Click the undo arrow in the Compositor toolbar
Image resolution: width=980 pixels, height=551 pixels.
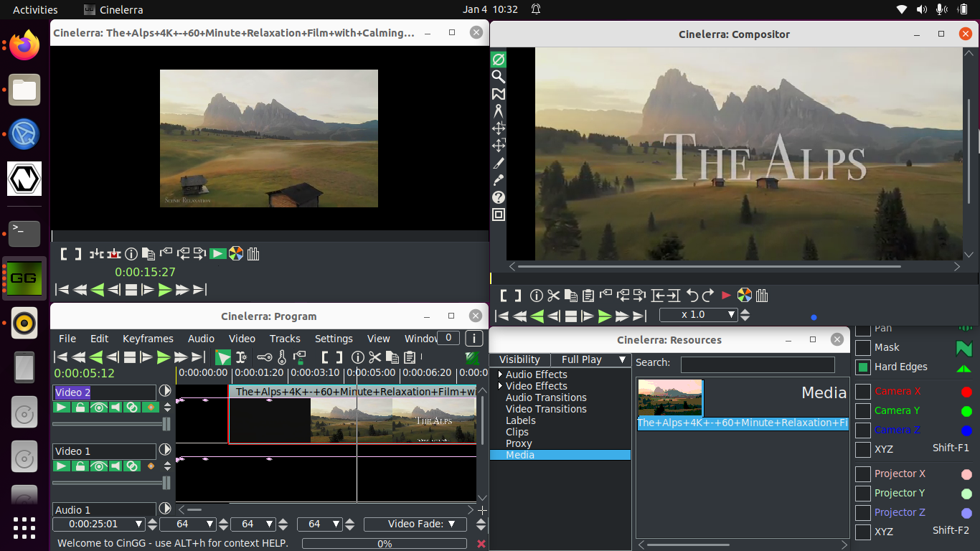click(x=692, y=295)
